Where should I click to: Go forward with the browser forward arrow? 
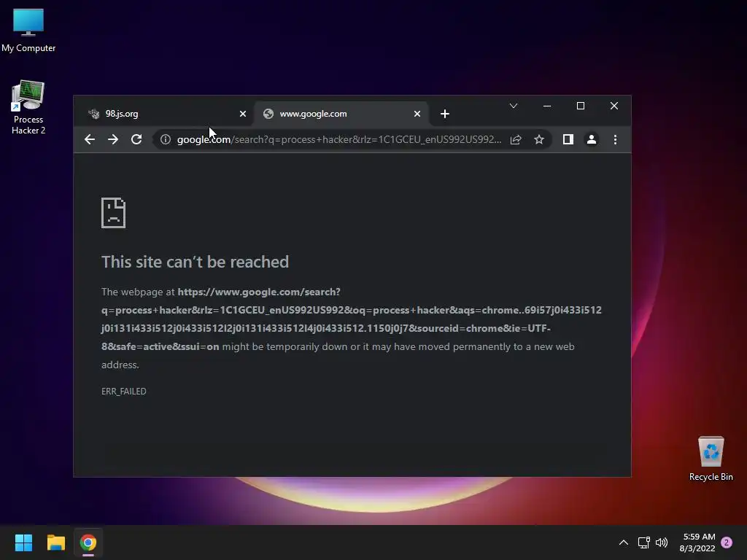click(x=113, y=139)
